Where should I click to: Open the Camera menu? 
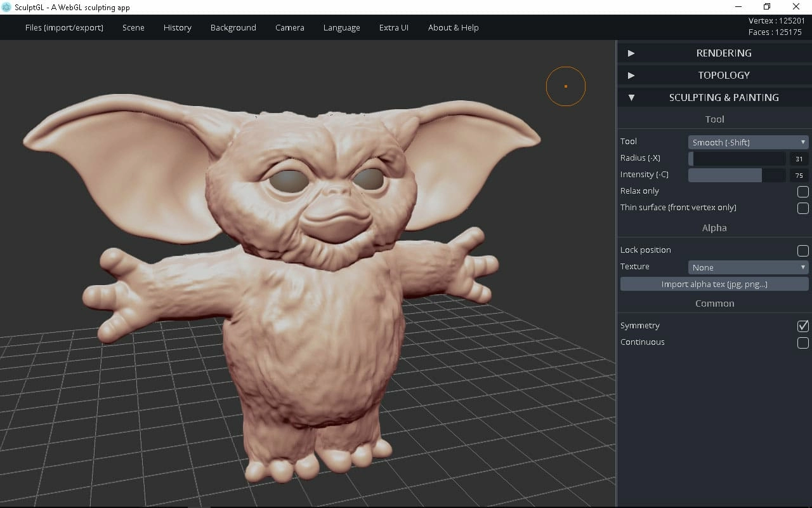[x=289, y=27]
